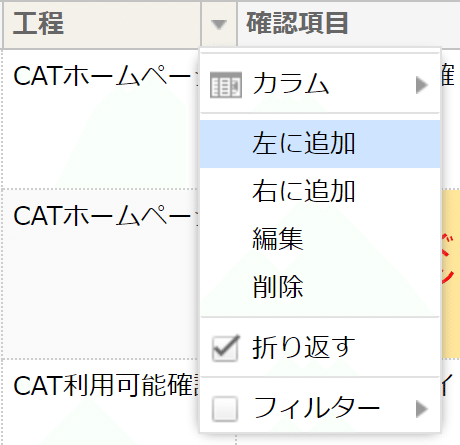Open the カラム submenu item
The height and width of the screenshot is (445, 460).
coord(320,84)
